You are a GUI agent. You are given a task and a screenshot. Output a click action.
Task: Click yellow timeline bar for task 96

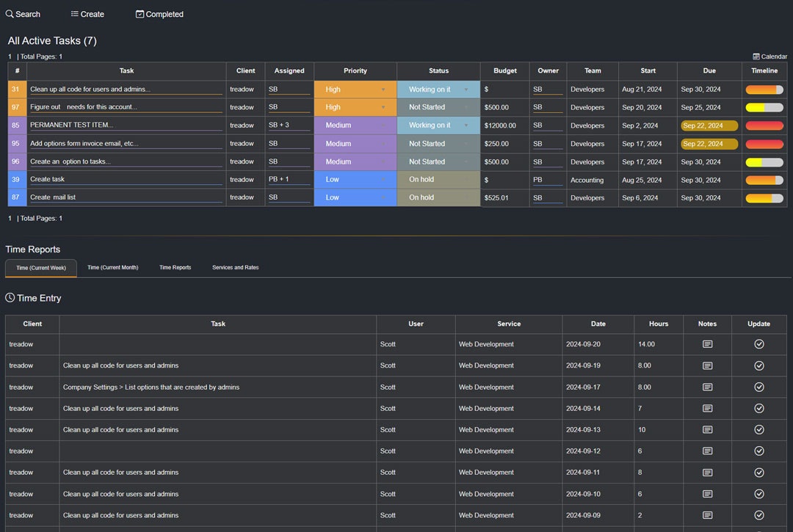point(764,162)
